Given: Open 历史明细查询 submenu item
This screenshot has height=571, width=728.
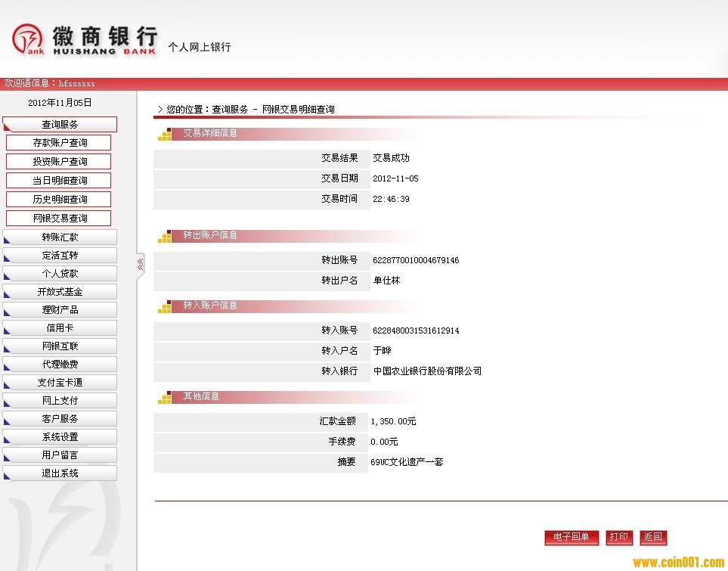Looking at the screenshot, I should coord(59,200).
